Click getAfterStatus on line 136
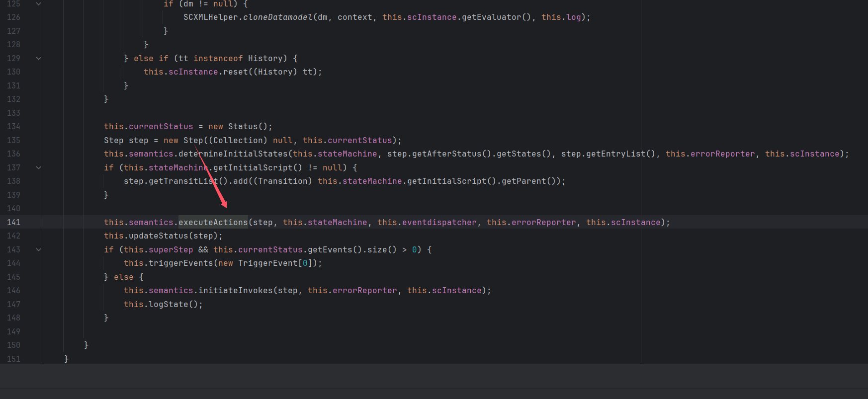 pos(447,154)
